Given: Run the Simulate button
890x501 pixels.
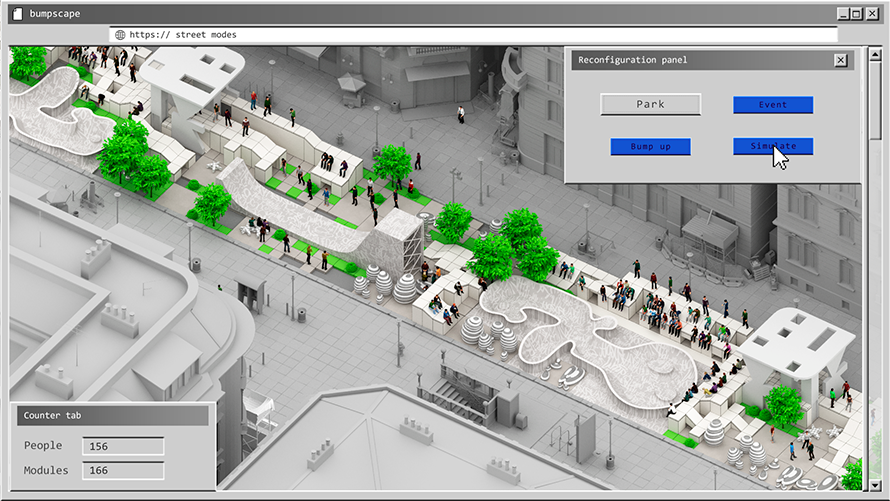Looking at the screenshot, I should pyautogui.click(x=773, y=146).
